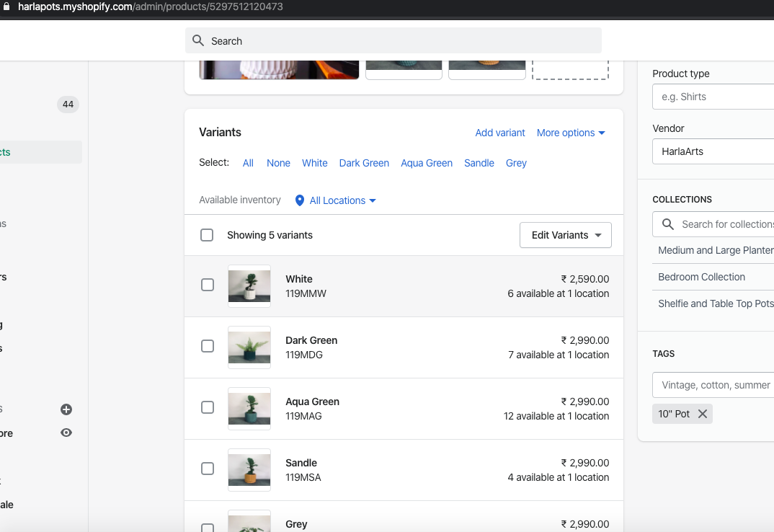Viewport: 774px width, 532px height.
Task: Check the select-all checkbox beside Showing 5 variants
Action: pos(207,235)
